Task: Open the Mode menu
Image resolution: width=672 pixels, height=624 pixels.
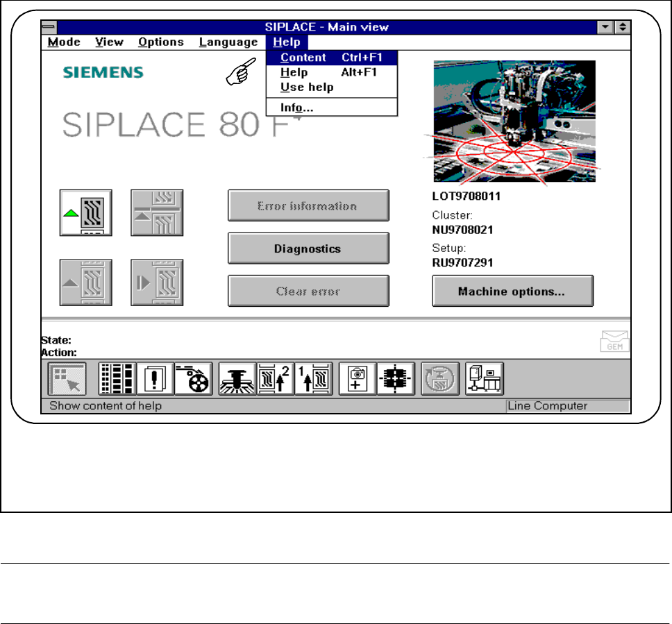Action: tap(64, 42)
